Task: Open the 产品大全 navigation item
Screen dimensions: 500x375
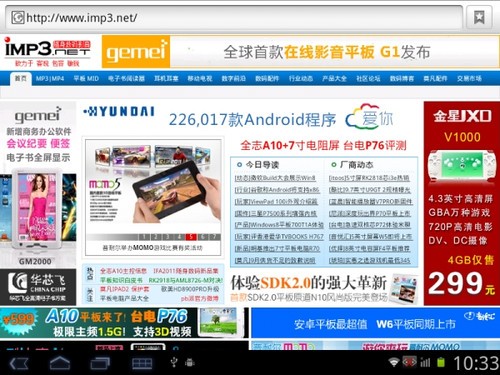Action: coord(334,79)
